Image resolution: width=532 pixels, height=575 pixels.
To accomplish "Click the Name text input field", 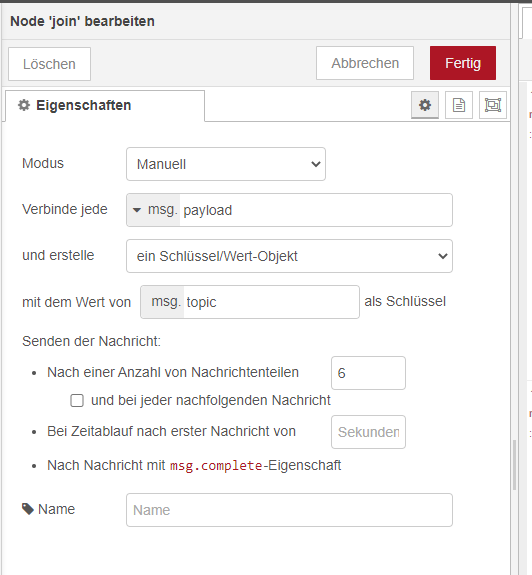I will coord(289,510).
